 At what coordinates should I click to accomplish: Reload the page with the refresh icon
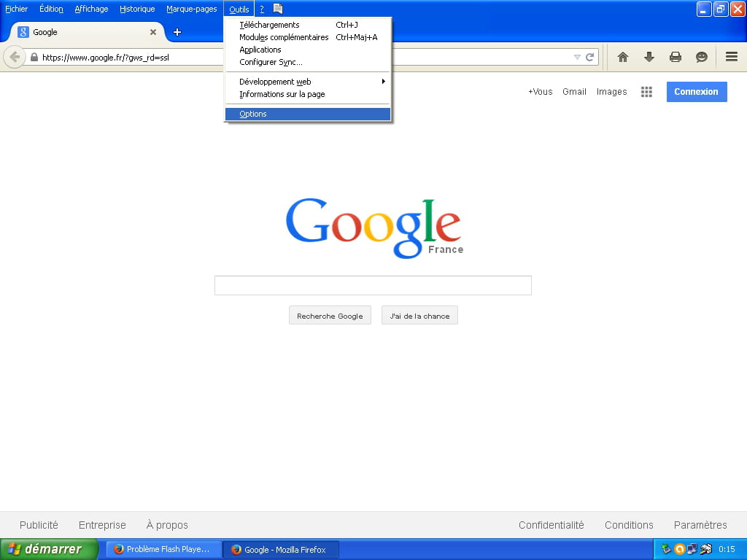pos(589,57)
